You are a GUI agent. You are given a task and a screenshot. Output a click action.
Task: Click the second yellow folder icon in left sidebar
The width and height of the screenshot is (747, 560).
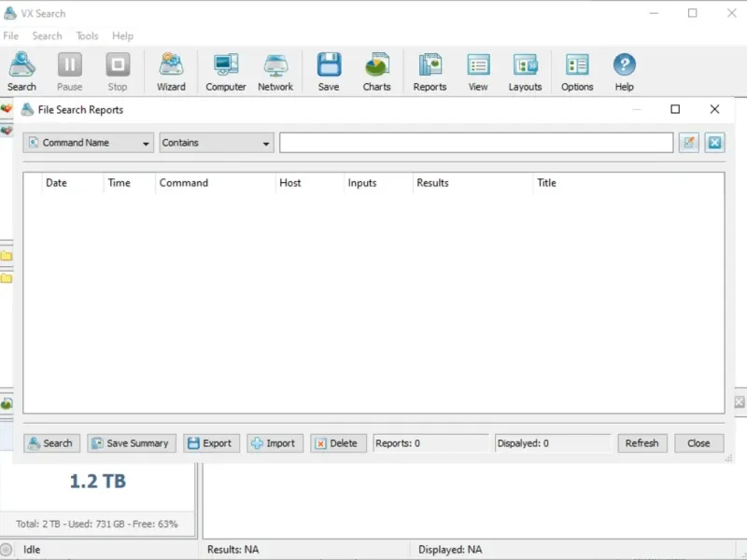point(7,278)
